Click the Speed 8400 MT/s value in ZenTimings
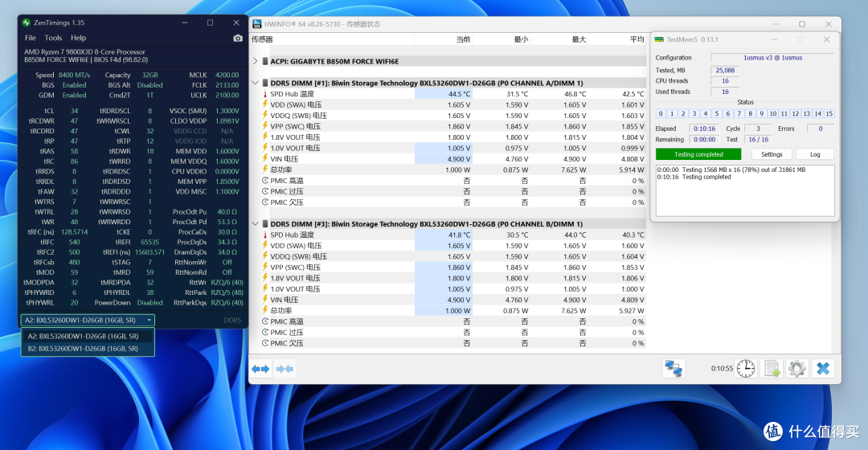The height and width of the screenshot is (450, 868). pos(74,75)
